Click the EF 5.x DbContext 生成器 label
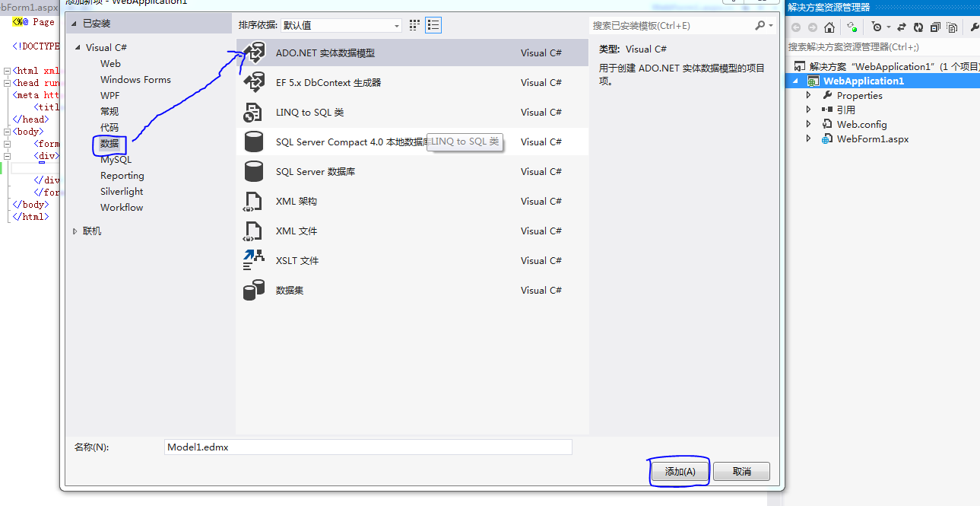 pyautogui.click(x=328, y=83)
